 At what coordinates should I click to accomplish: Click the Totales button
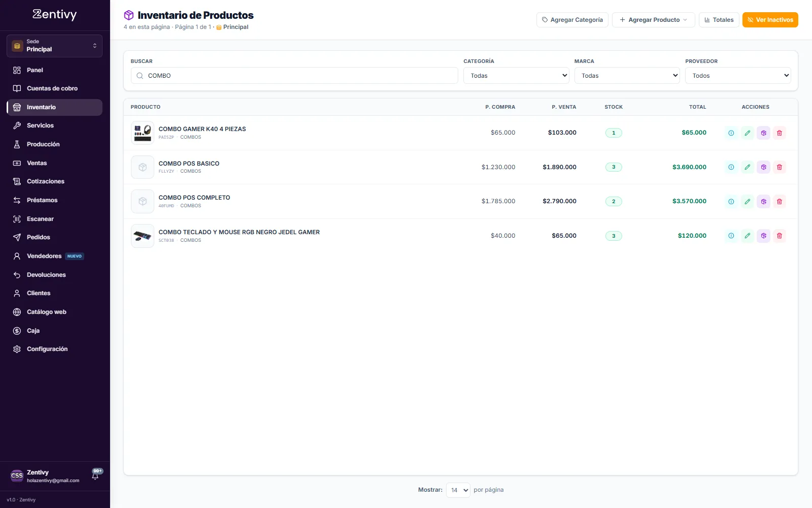pos(719,20)
